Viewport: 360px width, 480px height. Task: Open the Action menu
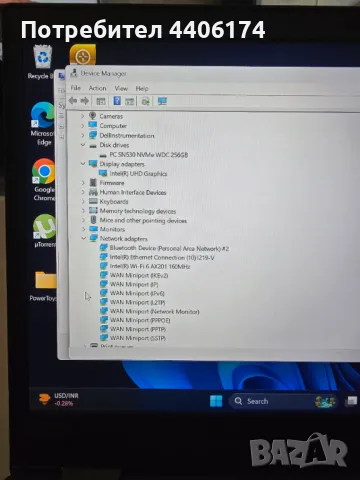coord(97,88)
